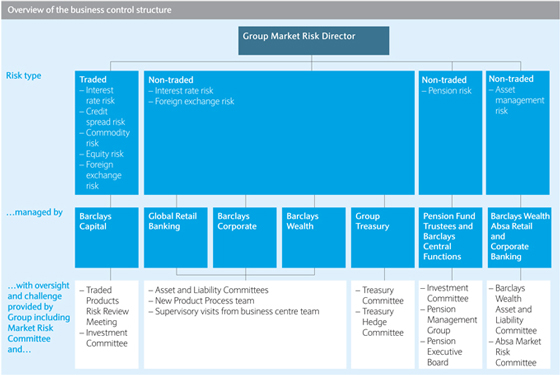Select 'Credit spread risk' in Traded box

tap(102, 117)
